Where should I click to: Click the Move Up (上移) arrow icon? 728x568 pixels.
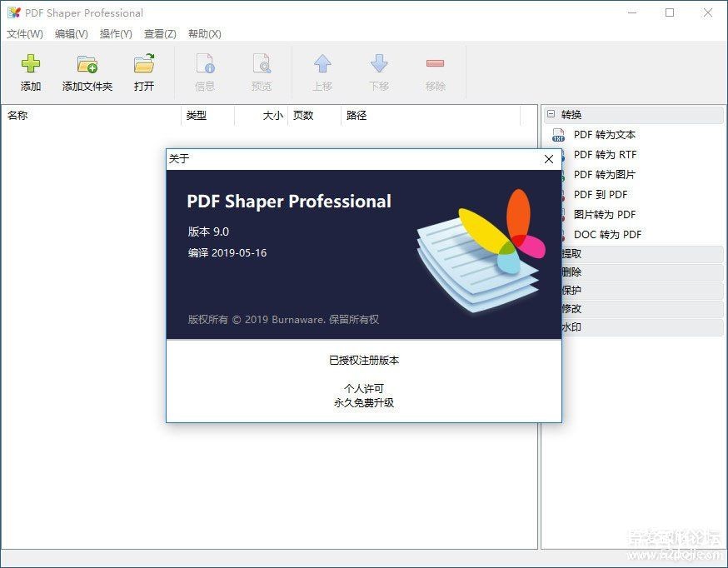pyautogui.click(x=322, y=63)
